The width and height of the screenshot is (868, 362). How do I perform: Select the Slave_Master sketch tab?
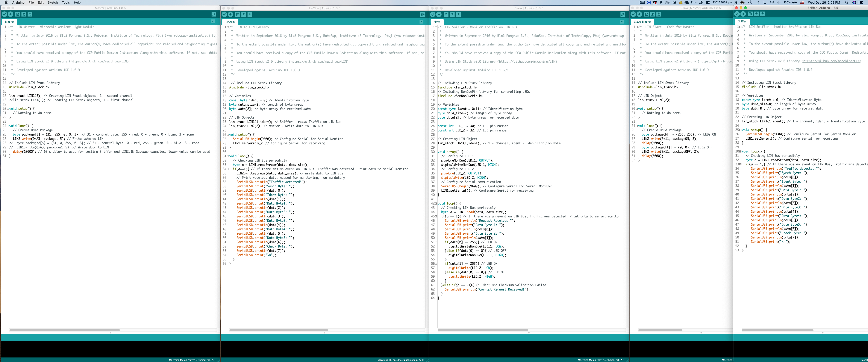tap(642, 21)
